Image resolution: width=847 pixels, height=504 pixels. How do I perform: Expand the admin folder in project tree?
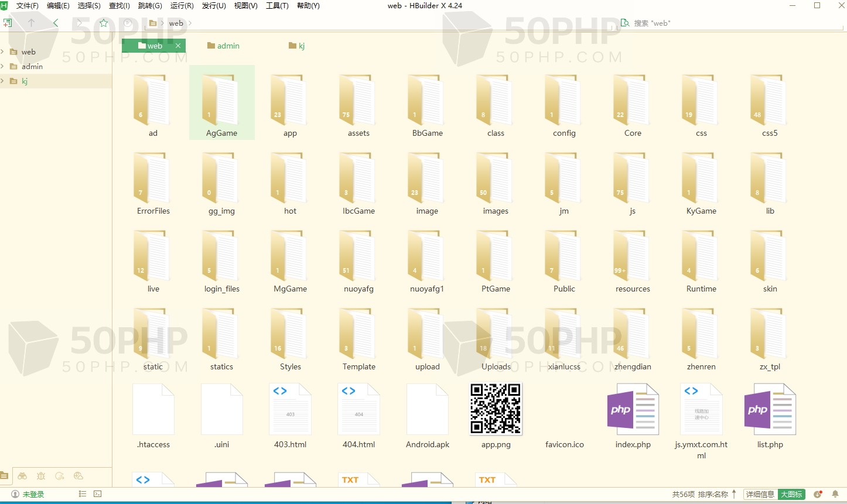(x=3, y=67)
